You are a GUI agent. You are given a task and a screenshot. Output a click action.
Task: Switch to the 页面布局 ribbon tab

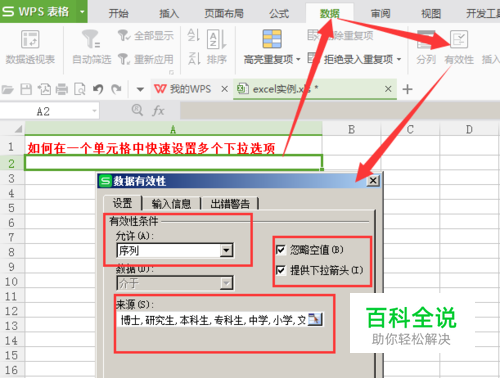pyautogui.click(x=224, y=13)
